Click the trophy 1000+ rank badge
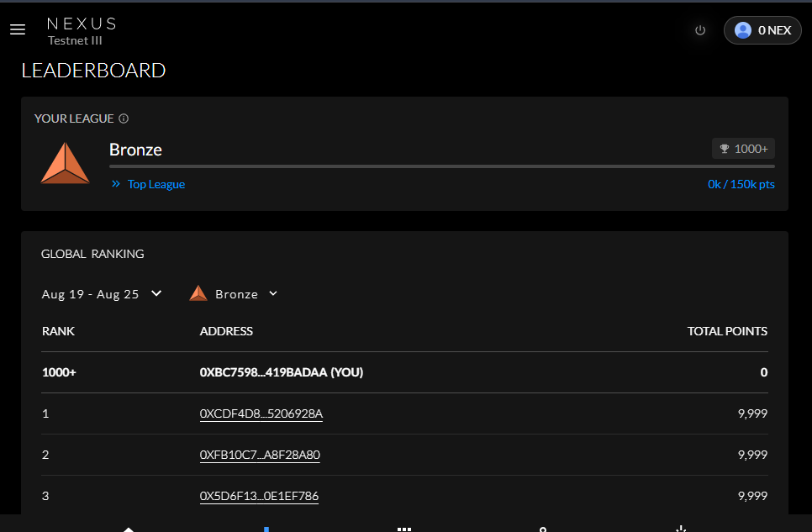Viewport: 812px width, 532px height. [743, 149]
